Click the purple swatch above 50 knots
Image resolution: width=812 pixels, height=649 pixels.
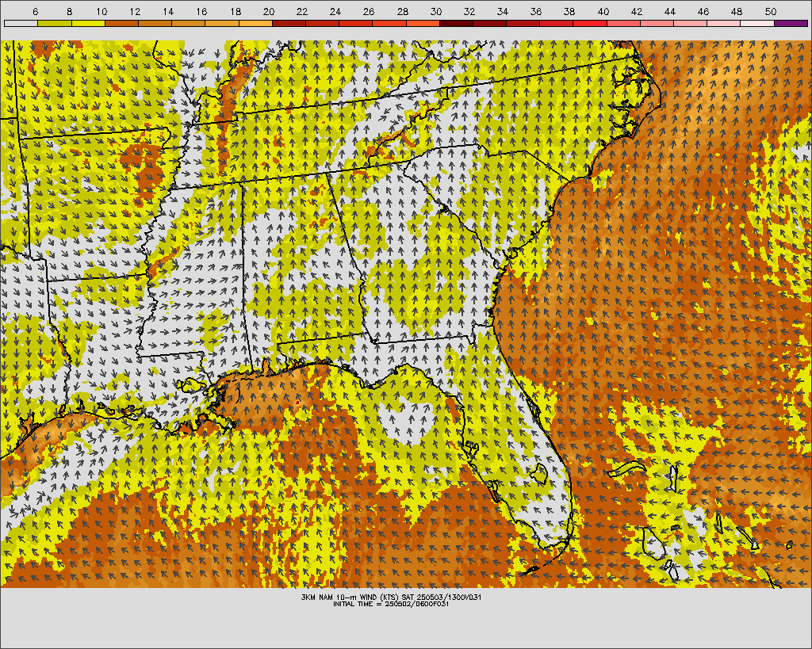(791, 23)
